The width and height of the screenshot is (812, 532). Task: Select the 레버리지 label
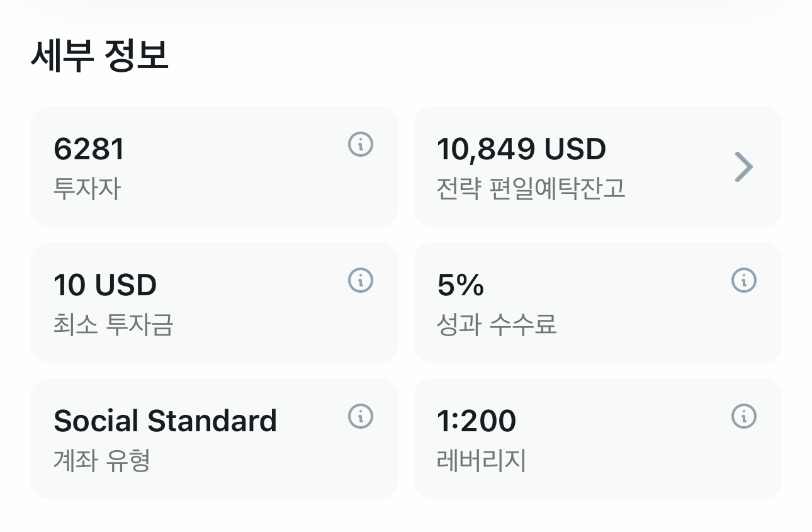click(x=481, y=461)
